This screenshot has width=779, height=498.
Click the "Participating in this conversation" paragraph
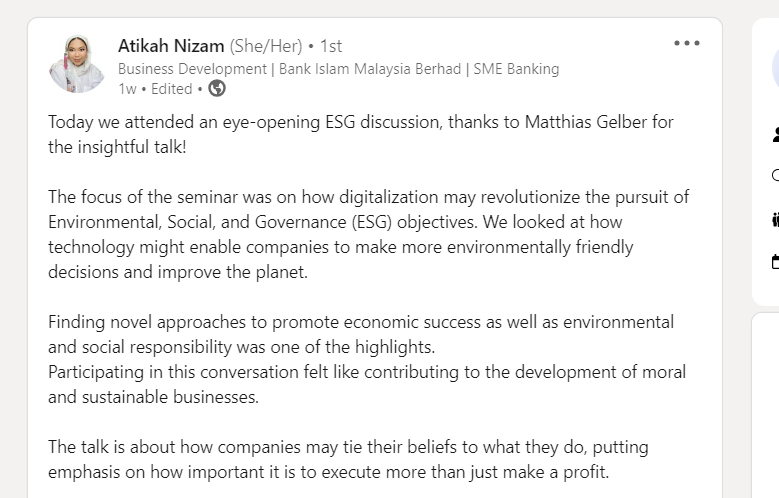pos(367,384)
